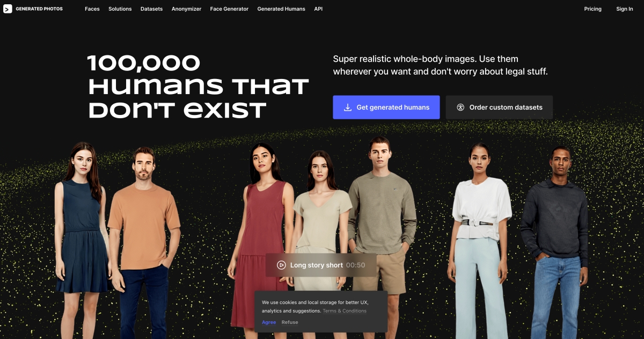Open the Solutions navigation item
Image resolution: width=644 pixels, height=339 pixels.
pos(120,9)
